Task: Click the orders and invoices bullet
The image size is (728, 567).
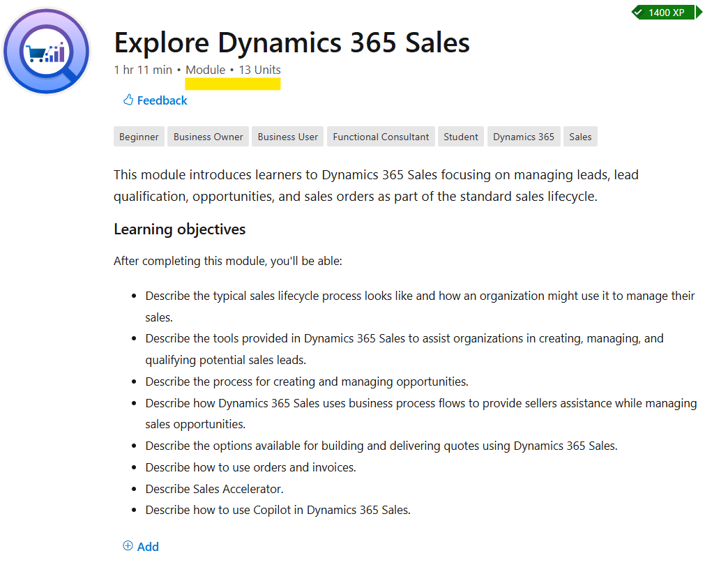Action: pyautogui.click(x=251, y=467)
